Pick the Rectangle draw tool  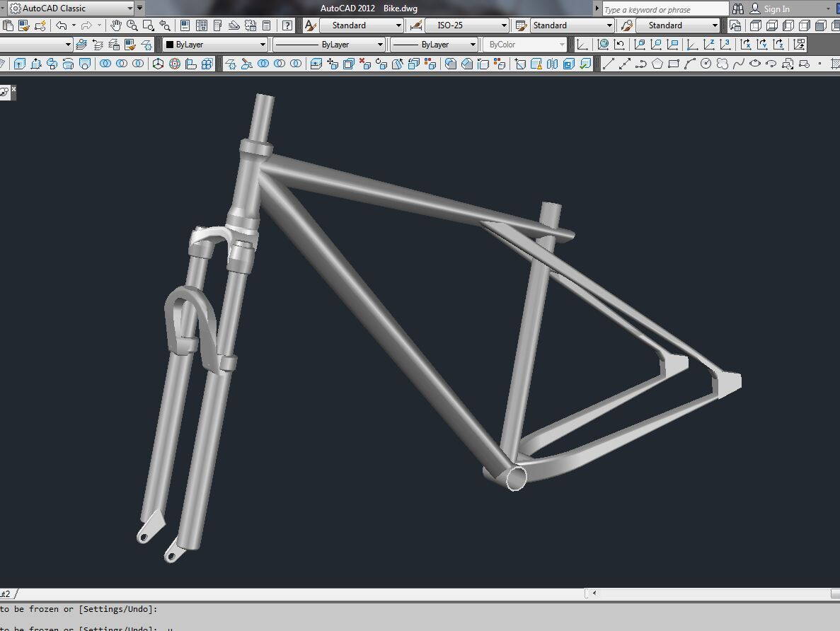point(674,64)
